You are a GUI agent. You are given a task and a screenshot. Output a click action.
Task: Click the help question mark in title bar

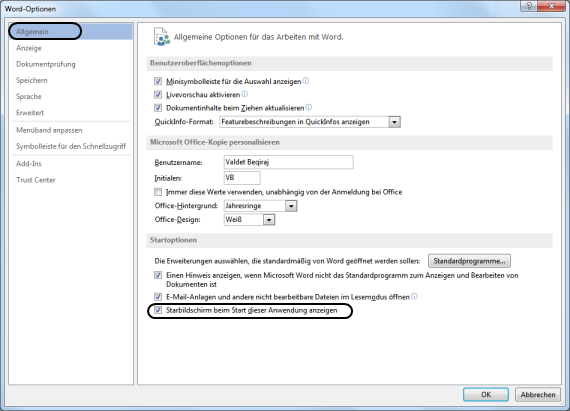pyautogui.click(x=529, y=6)
